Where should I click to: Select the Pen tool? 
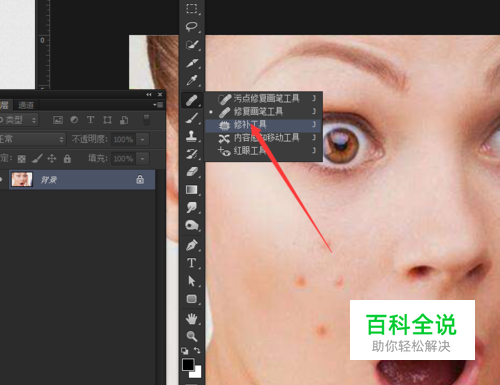tap(192, 245)
